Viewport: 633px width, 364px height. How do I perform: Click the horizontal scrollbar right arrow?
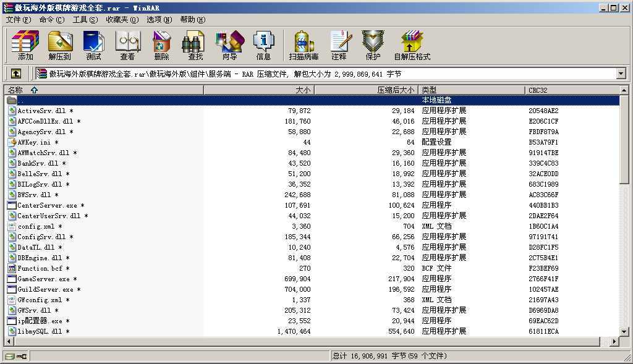click(x=614, y=341)
